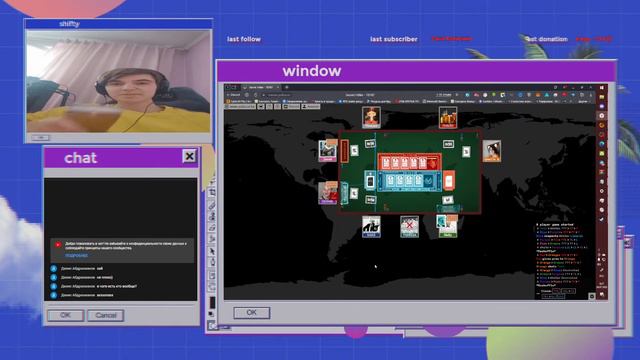This screenshot has height=360, width=640.
Task: Open the blue link under the YouTube chat notice
Action: point(76,256)
